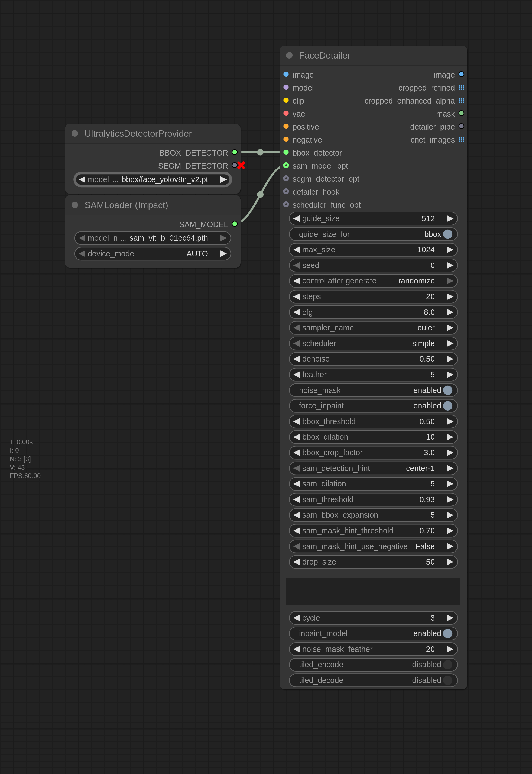Click UltralyticsDetectorProvider node collapse dot

tap(75, 133)
